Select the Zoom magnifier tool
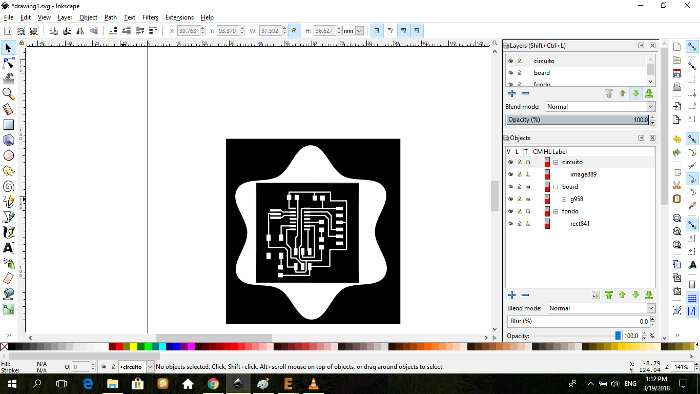This screenshot has width=700, height=394. pos(8,94)
